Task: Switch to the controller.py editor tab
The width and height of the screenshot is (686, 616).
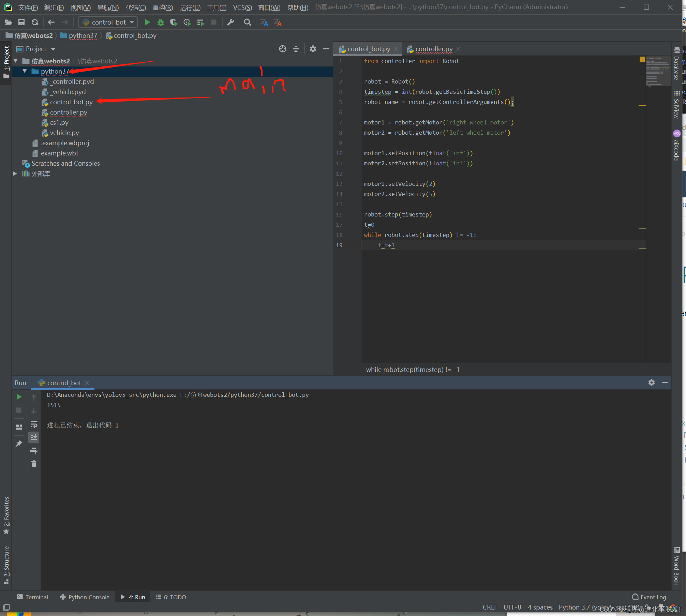Action: (x=433, y=49)
